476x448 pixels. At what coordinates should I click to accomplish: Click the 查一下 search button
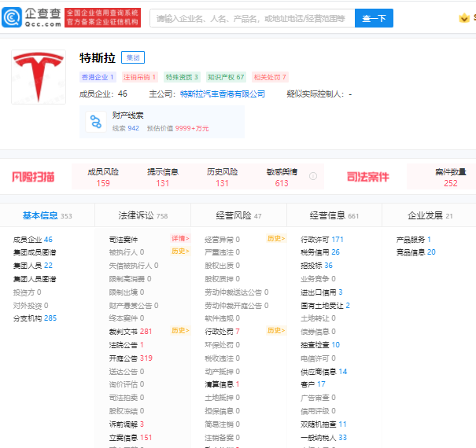tap(374, 18)
